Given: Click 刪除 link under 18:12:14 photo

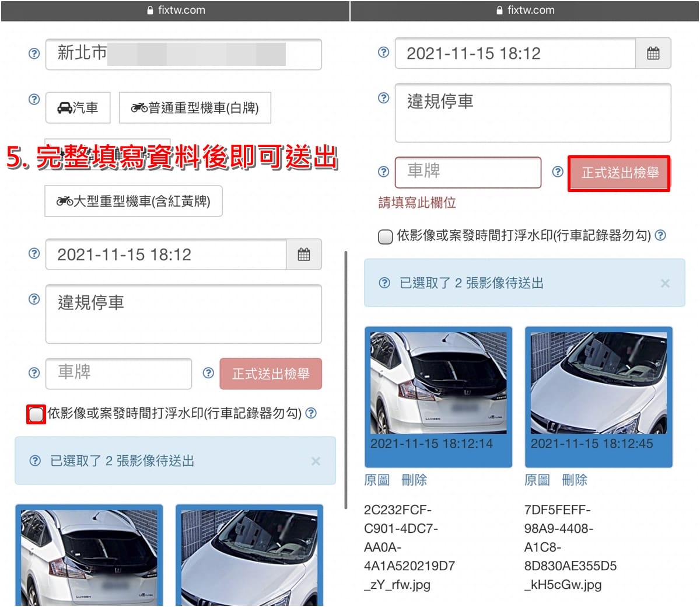Looking at the screenshot, I should pyautogui.click(x=414, y=480).
